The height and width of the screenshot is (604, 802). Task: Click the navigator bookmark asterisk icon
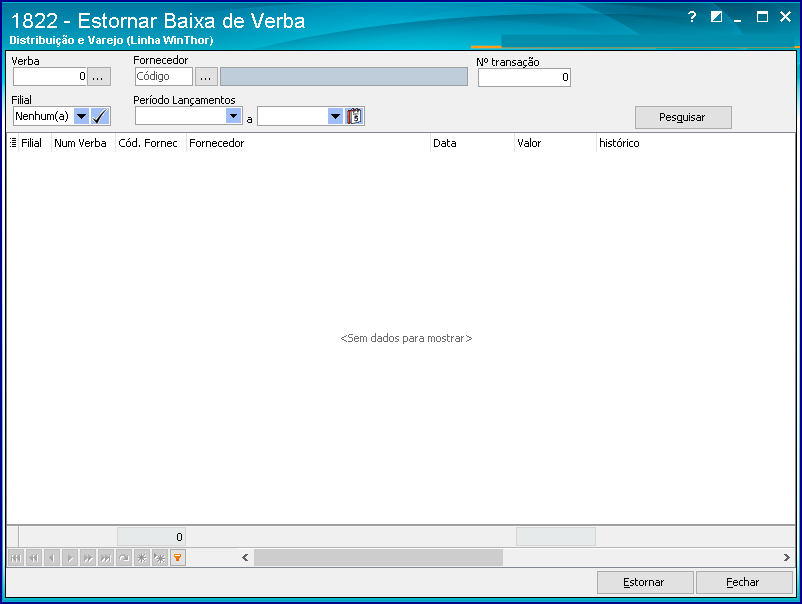pyautogui.click(x=142, y=557)
